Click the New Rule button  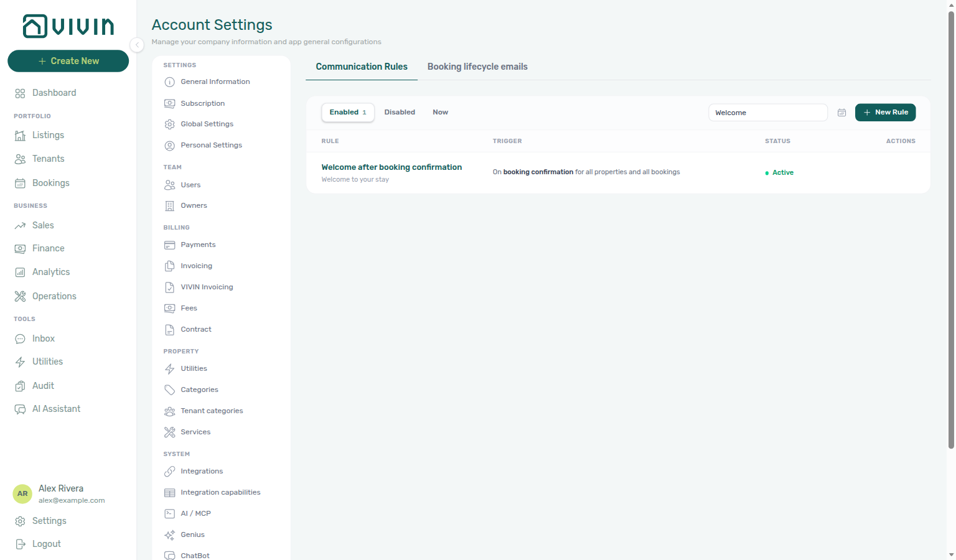tap(885, 112)
